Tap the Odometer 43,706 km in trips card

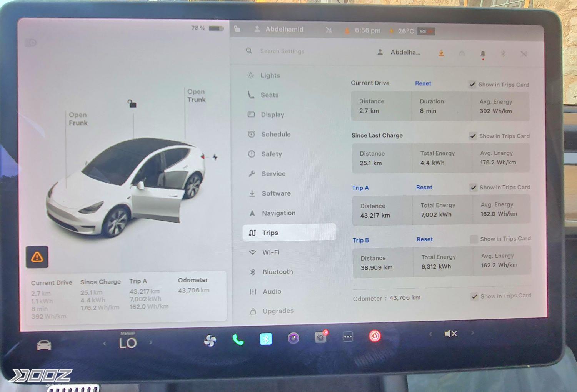[193, 285]
